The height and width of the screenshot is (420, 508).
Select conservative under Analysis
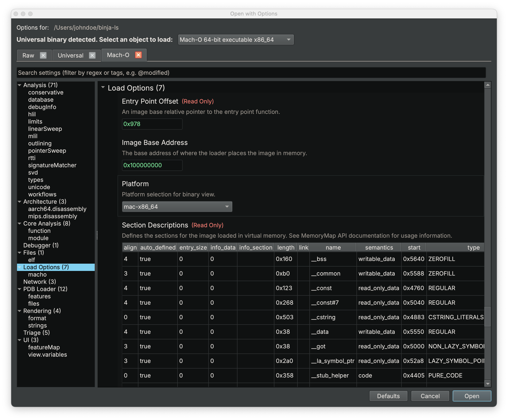tap(46, 92)
